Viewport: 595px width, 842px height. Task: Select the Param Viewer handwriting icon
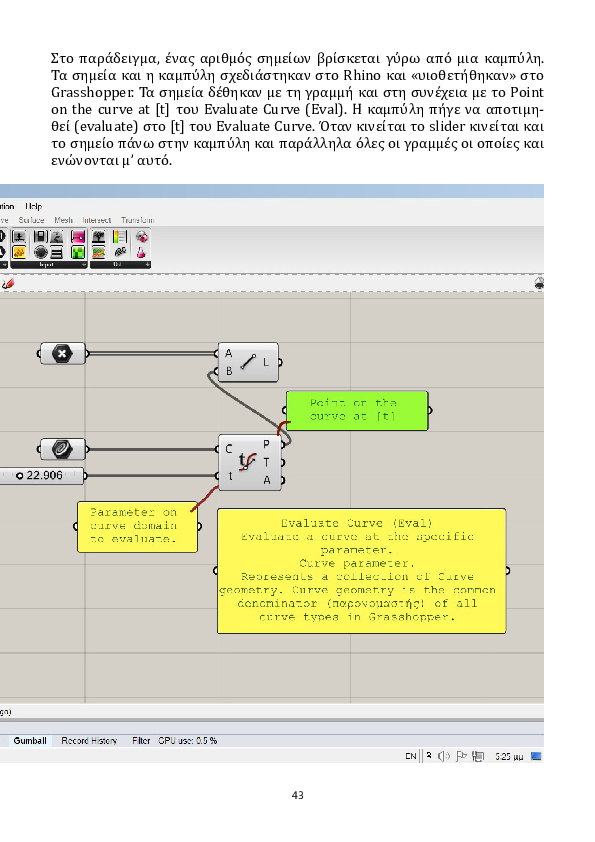(120, 252)
